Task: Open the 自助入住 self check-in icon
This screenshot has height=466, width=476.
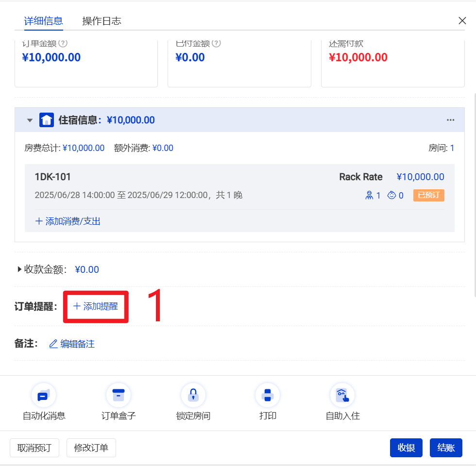Action: click(x=342, y=396)
